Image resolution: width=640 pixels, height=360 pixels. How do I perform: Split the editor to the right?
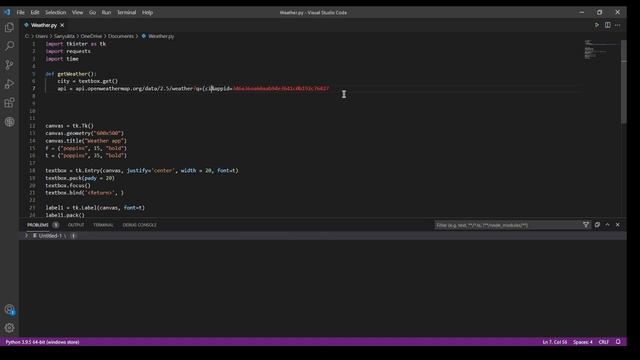[x=607, y=25]
